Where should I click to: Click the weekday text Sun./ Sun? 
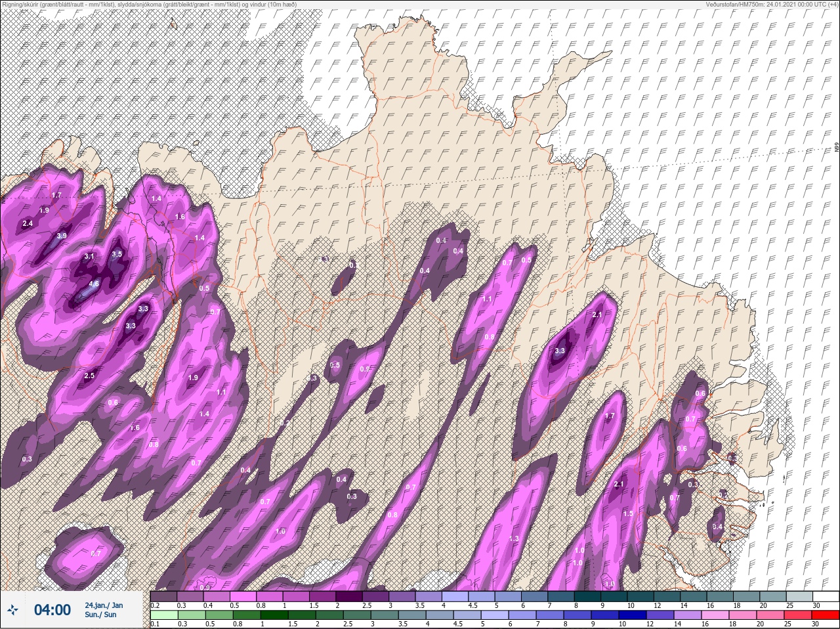coord(100,615)
